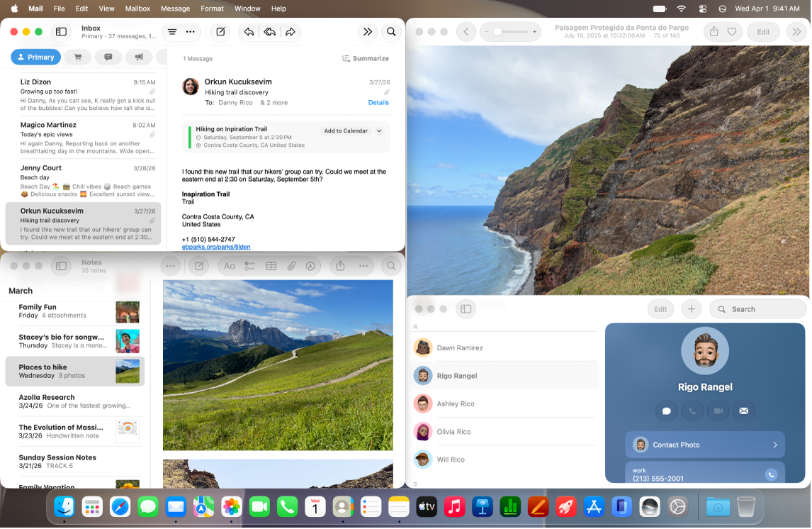Expand the Contact Photo row chevron
The height and width of the screenshot is (529, 812).
coord(775,445)
